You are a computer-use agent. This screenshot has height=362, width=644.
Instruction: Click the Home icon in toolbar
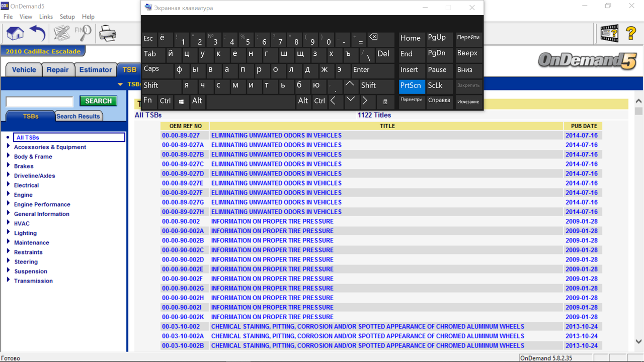tap(15, 34)
